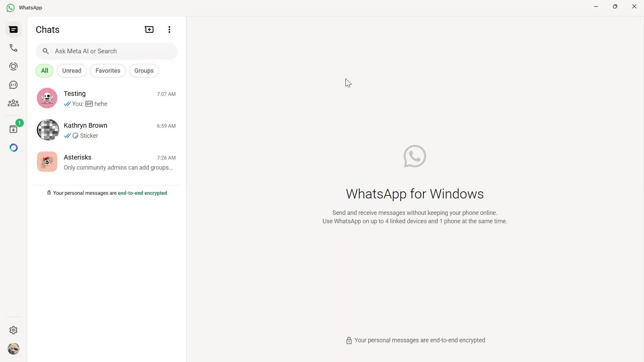Screen dimensions: 644x362
Task: Select the All chats filter
Action: 44,70
